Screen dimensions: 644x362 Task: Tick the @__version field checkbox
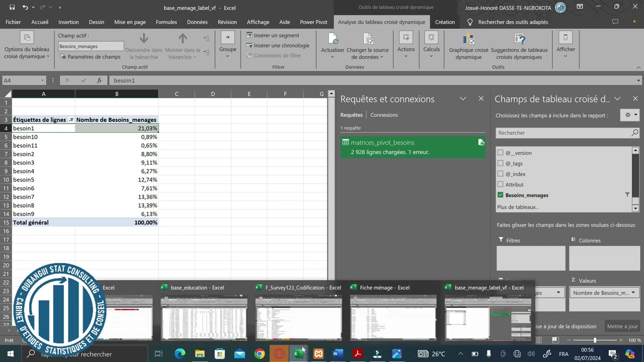coord(500,153)
